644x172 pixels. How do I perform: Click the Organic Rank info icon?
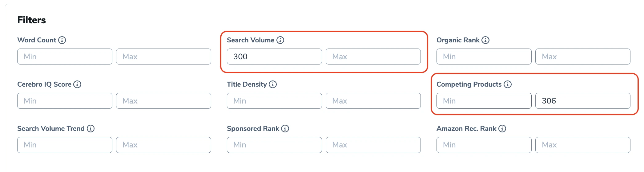click(485, 40)
